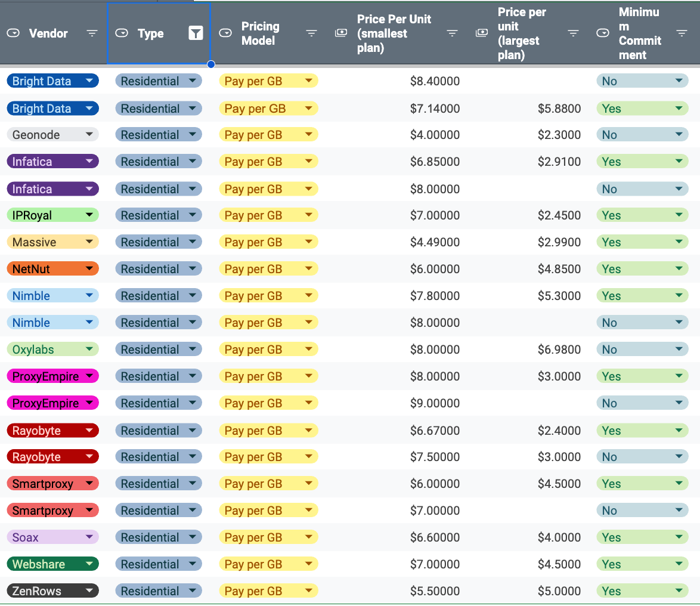Select the Price Per Unit (smallest plan) header
The width and height of the screenshot is (700, 606).
[x=394, y=33]
